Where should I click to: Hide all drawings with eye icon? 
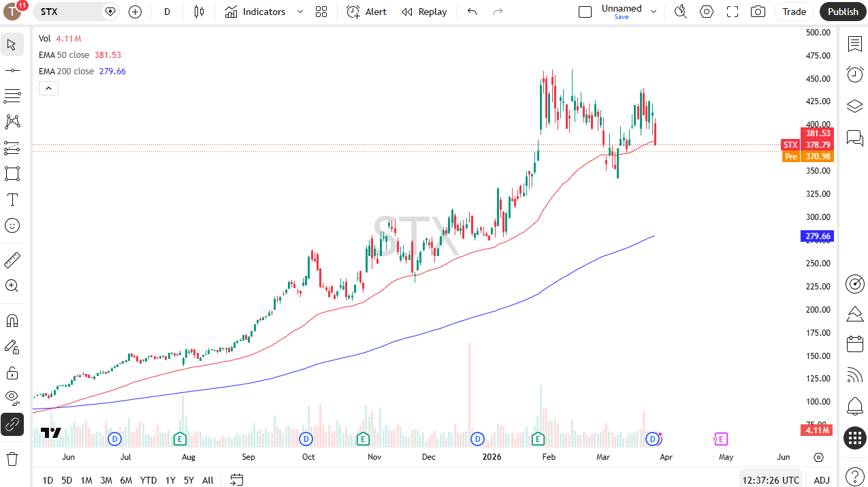(x=12, y=396)
